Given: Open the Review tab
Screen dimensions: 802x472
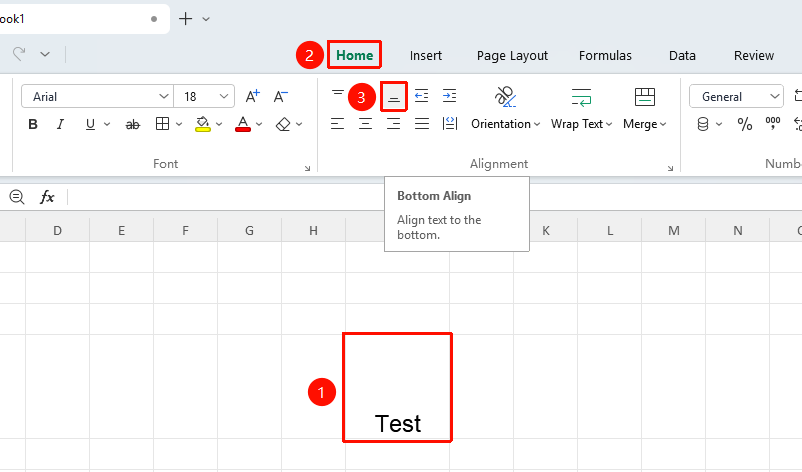Looking at the screenshot, I should [753, 56].
